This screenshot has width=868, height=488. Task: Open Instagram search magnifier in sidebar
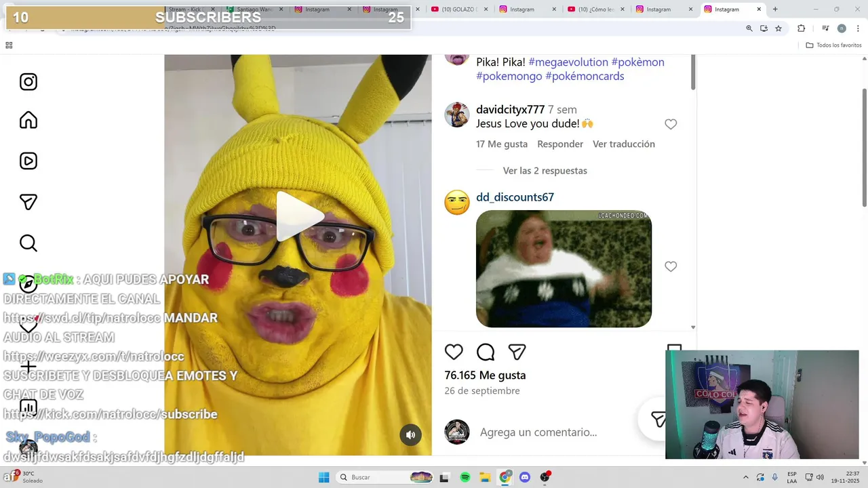coord(28,243)
